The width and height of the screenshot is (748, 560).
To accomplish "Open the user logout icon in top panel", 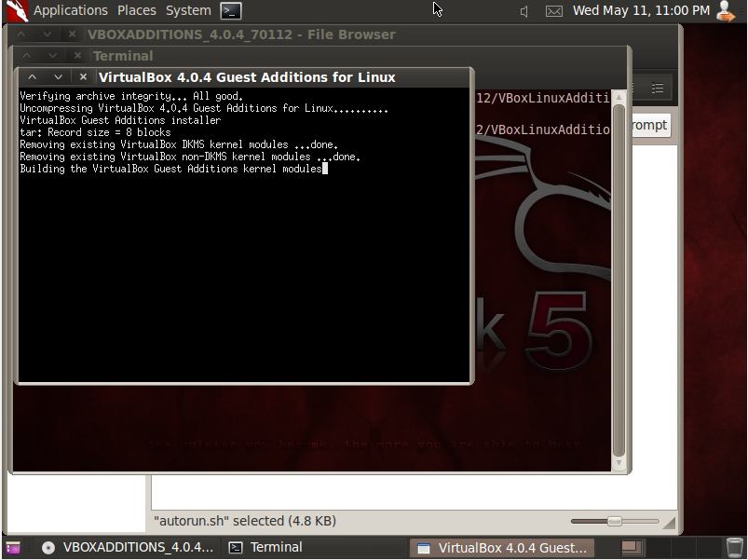I will [726, 11].
